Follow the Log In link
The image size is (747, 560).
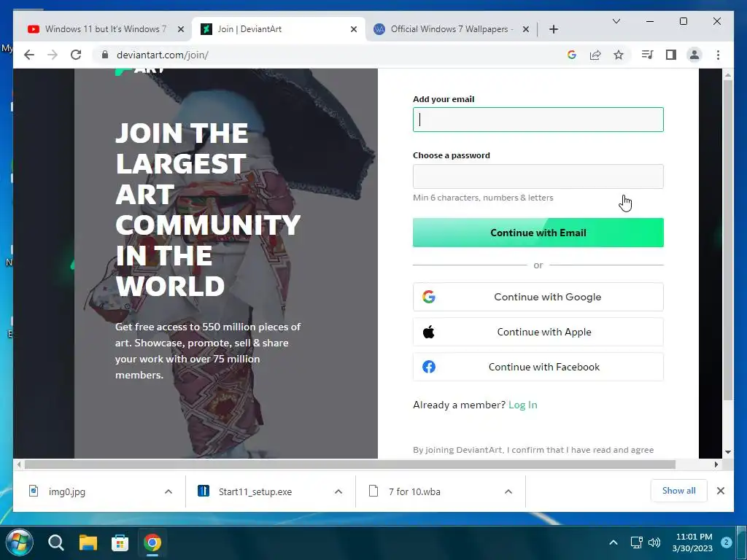click(x=522, y=405)
